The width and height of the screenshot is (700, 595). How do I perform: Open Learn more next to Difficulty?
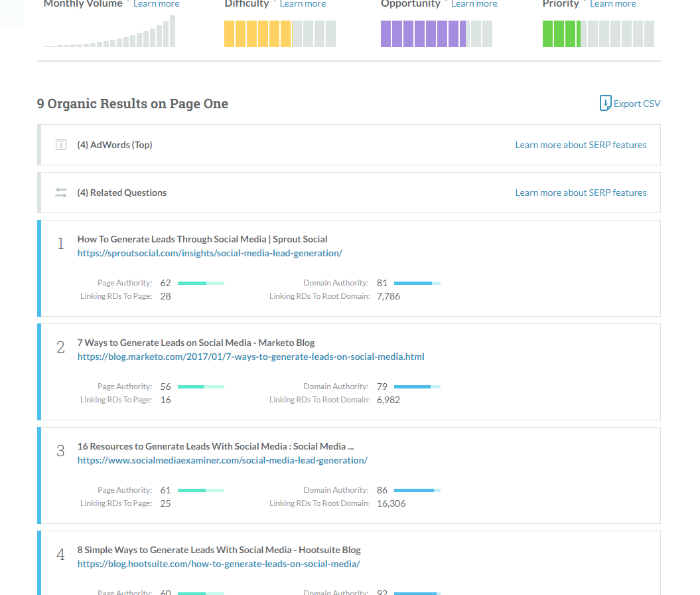(303, 4)
